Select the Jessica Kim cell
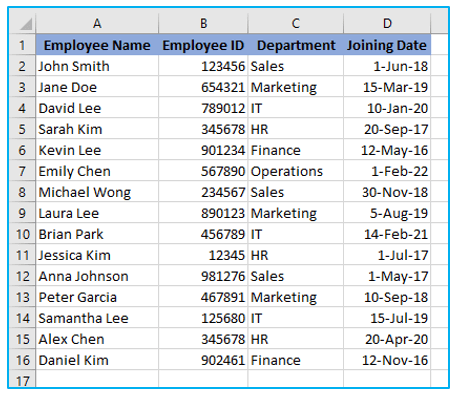The image size is (458, 396). click(97, 255)
